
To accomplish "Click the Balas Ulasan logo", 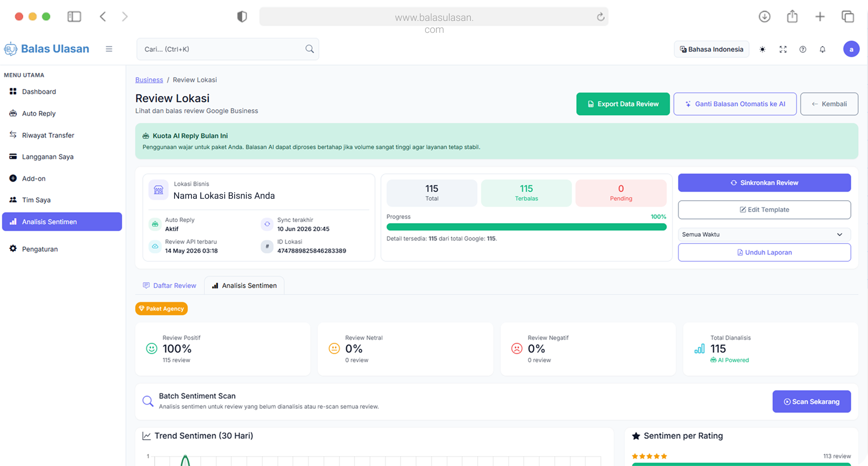I will click(47, 49).
